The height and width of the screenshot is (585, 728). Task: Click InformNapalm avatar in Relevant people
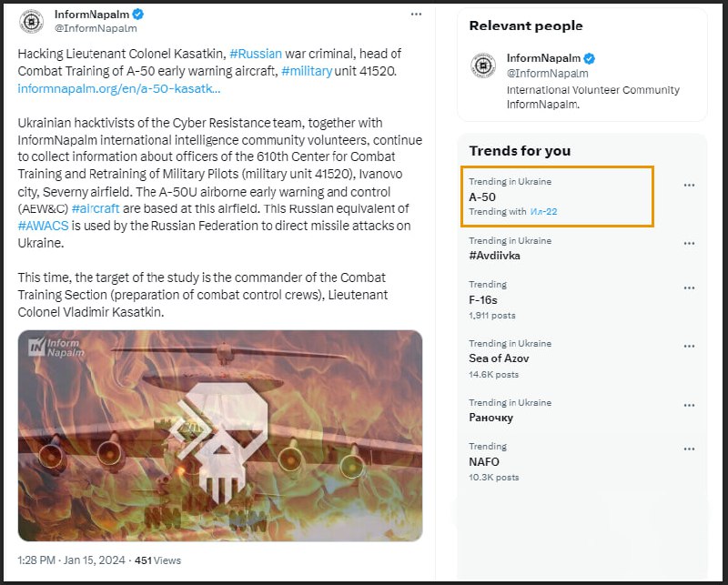pyautogui.click(x=483, y=66)
